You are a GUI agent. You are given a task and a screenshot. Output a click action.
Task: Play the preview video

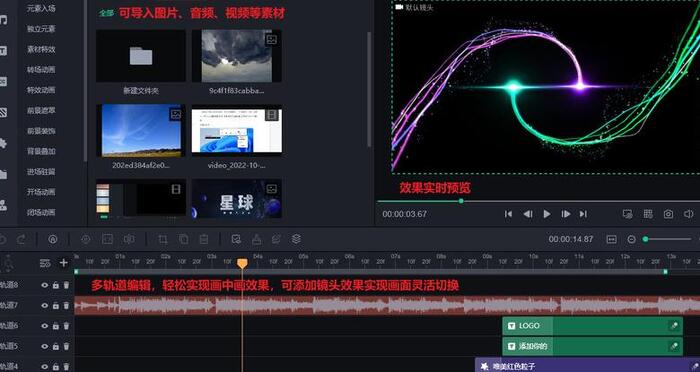(x=546, y=214)
